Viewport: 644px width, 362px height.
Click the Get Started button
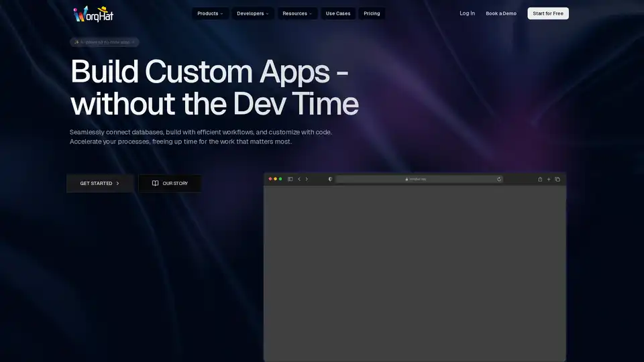click(x=100, y=183)
